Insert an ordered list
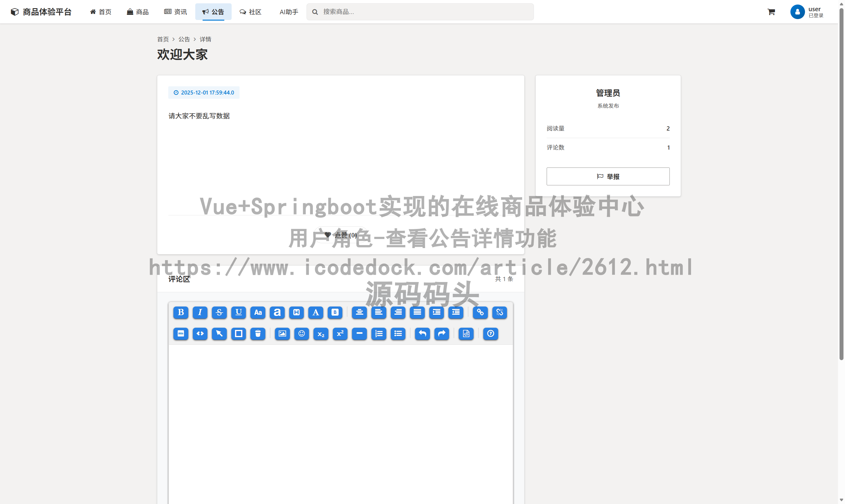Screen dimensions: 845x504 (x=379, y=334)
